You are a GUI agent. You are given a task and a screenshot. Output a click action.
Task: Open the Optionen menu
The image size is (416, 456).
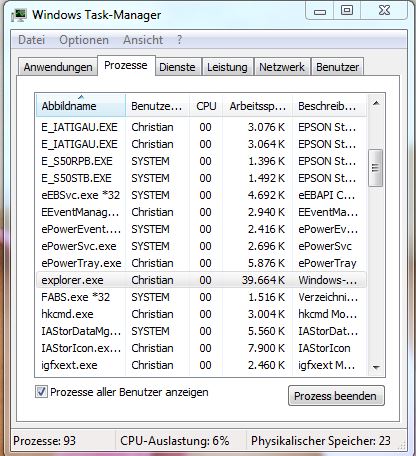[84, 40]
